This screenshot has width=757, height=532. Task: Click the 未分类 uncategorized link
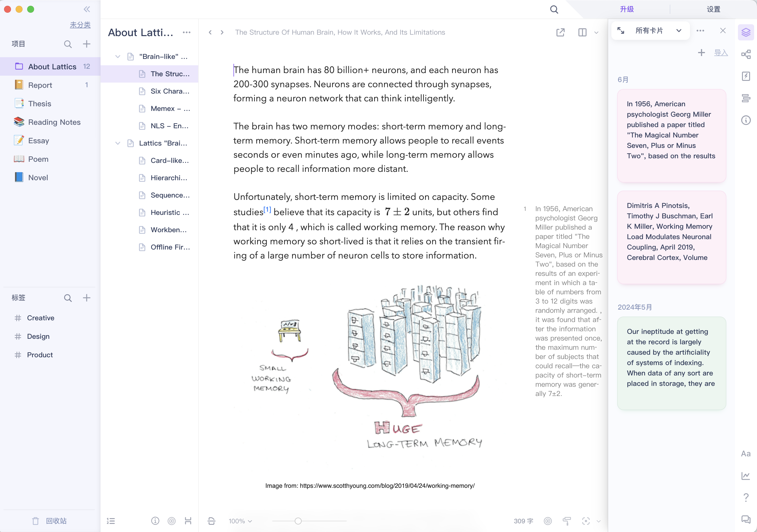[x=80, y=25]
